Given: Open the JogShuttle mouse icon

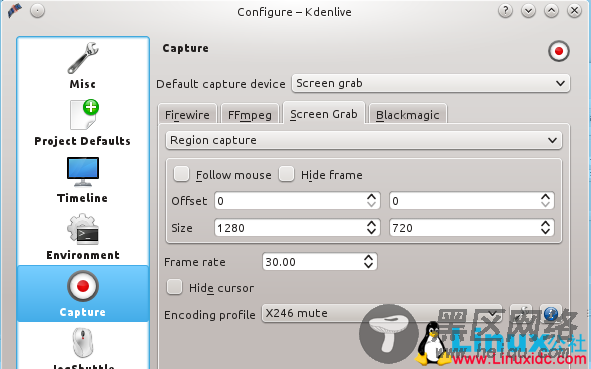Looking at the screenshot, I should point(83,343).
